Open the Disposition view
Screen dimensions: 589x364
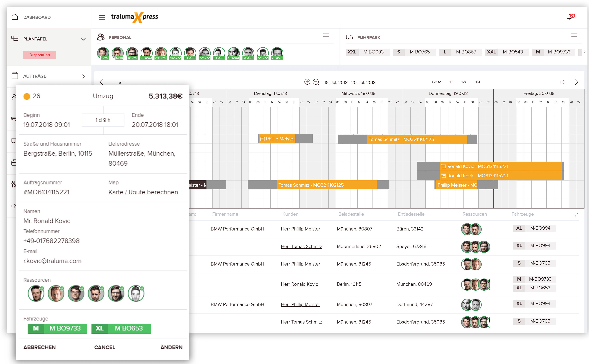click(x=39, y=55)
